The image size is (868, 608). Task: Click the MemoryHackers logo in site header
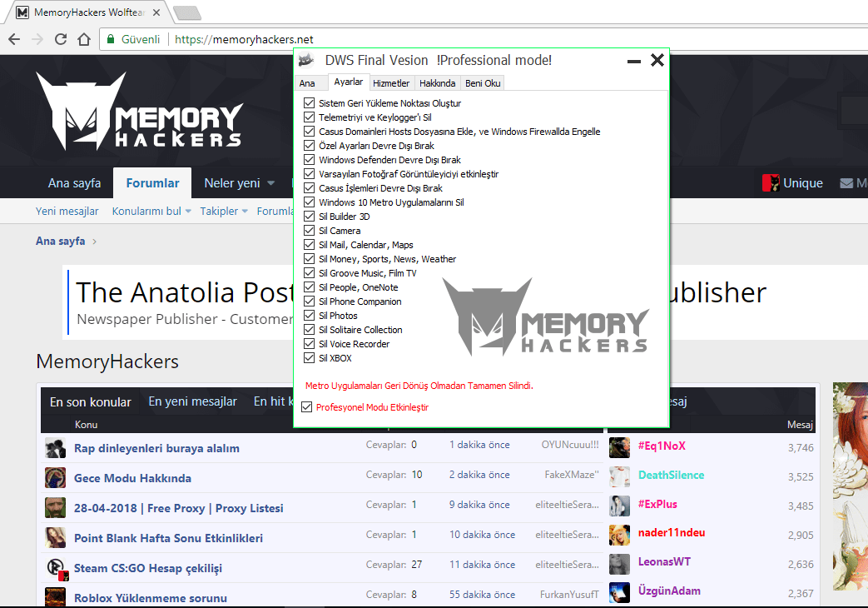140,112
